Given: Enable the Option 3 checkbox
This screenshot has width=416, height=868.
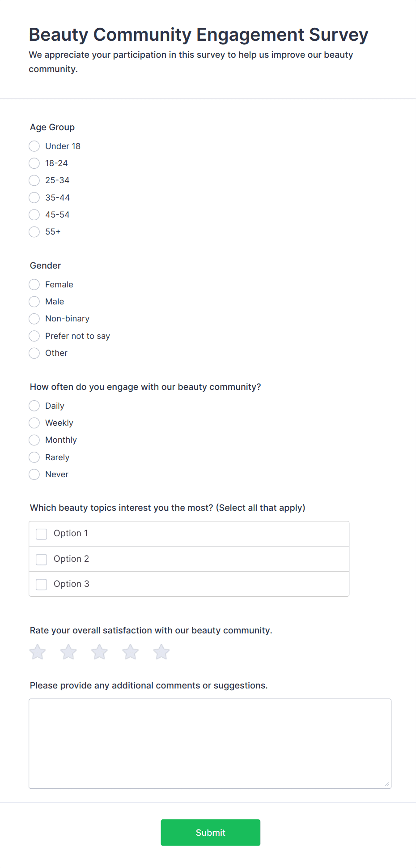Looking at the screenshot, I should pyautogui.click(x=42, y=584).
